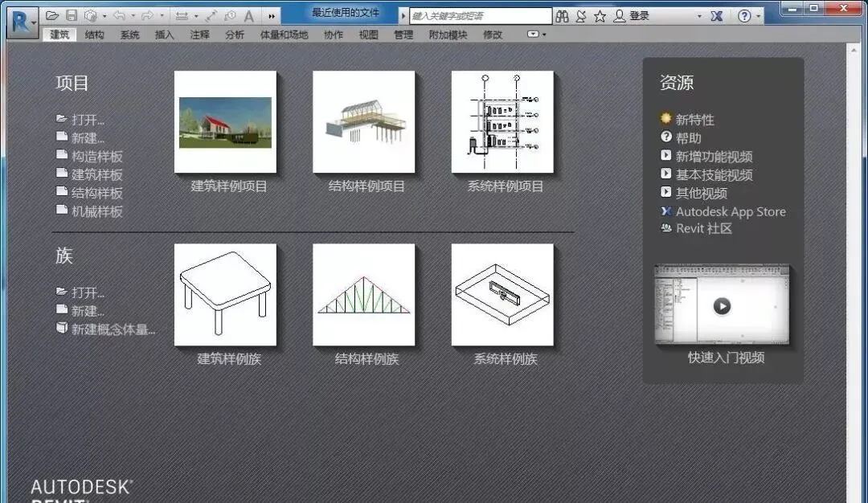The height and width of the screenshot is (503, 868).
Task: Switch to the 附加模块 ribbon tab
Action: tap(448, 35)
